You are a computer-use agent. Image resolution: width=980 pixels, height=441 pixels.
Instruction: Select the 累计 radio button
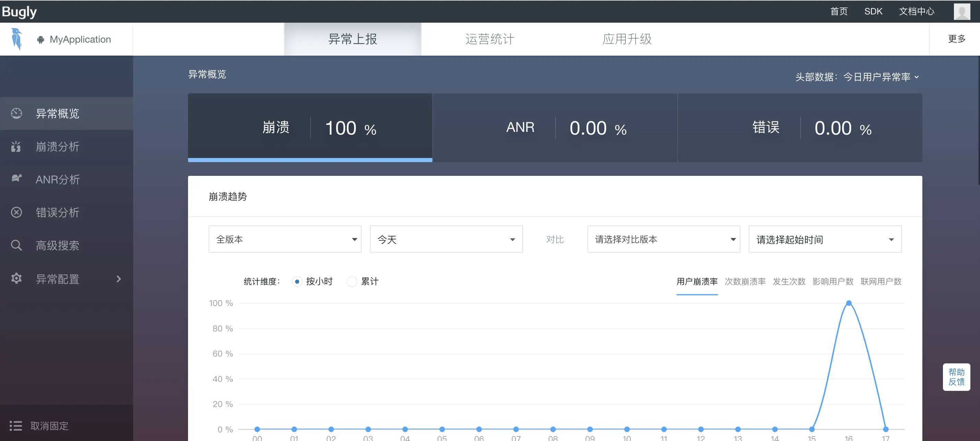(352, 281)
